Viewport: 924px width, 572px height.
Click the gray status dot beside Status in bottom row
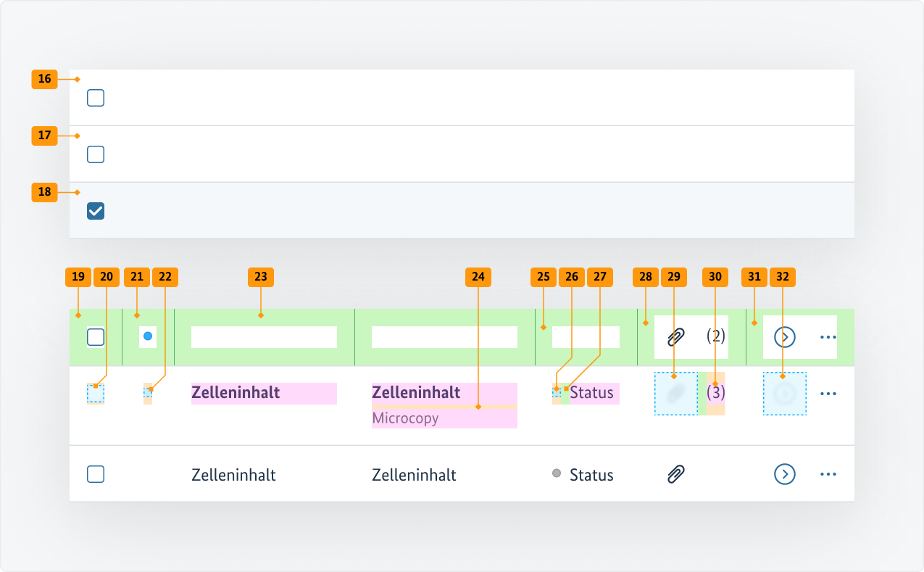[x=557, y=473]
